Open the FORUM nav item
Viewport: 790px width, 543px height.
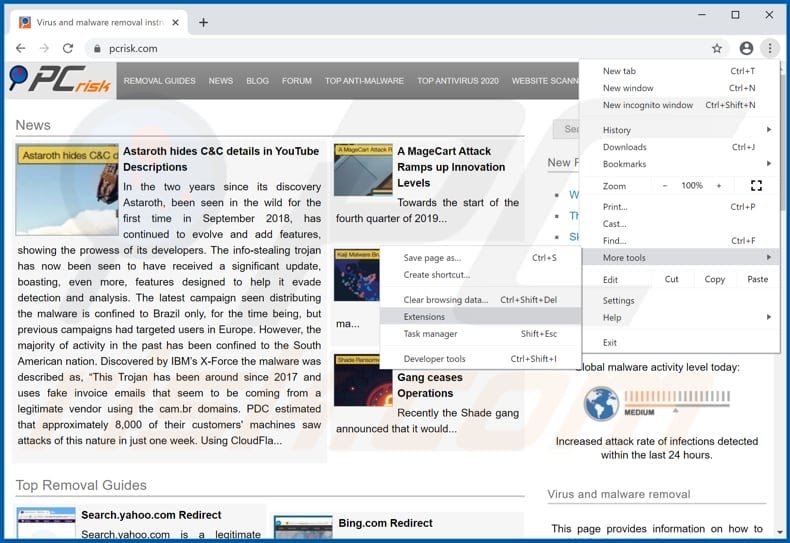297,81
